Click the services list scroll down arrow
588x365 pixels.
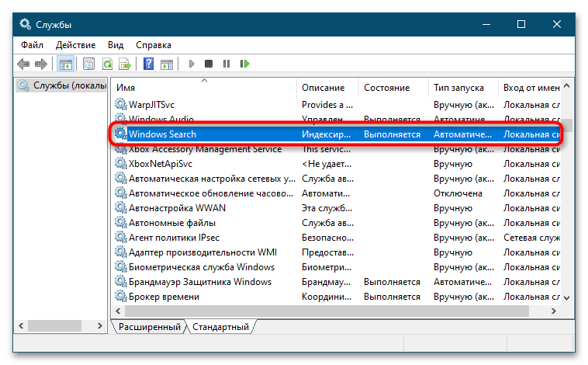click(567, 297)
